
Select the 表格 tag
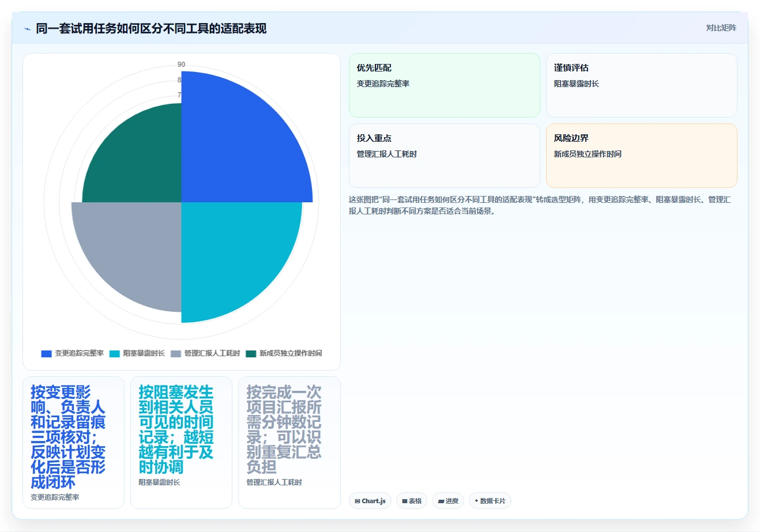coord(412,501)
